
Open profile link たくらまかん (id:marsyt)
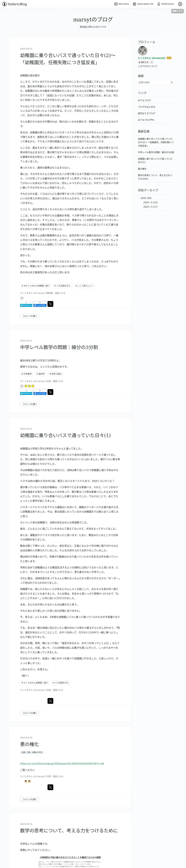152,58
